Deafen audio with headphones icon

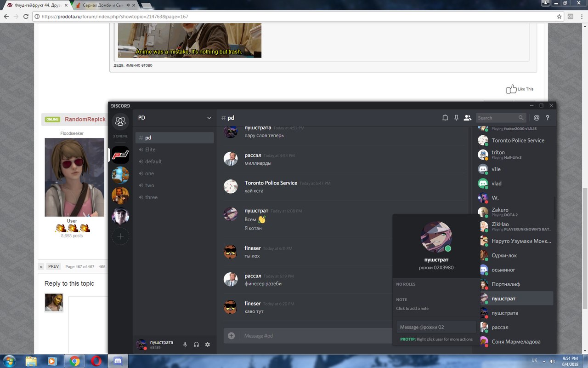pyautogui.click(x=196, y=345)
